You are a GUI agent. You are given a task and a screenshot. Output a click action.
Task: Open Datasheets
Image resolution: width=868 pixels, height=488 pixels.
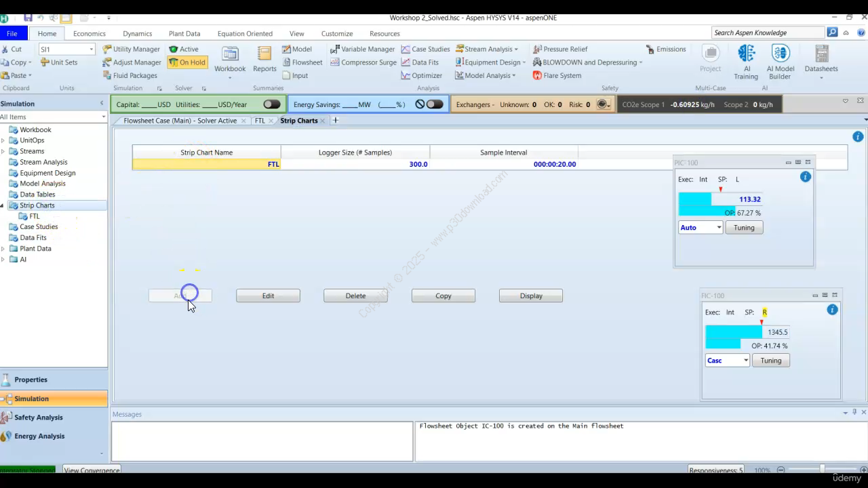[x=821, y=62]
